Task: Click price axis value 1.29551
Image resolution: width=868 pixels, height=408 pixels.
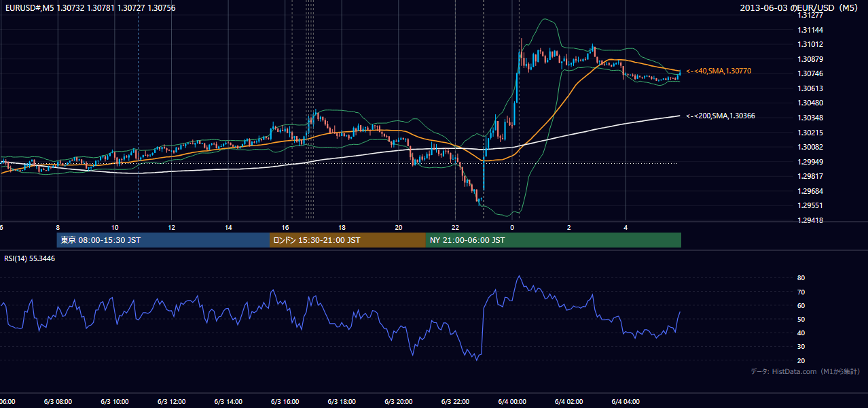Action: (810, 205)
